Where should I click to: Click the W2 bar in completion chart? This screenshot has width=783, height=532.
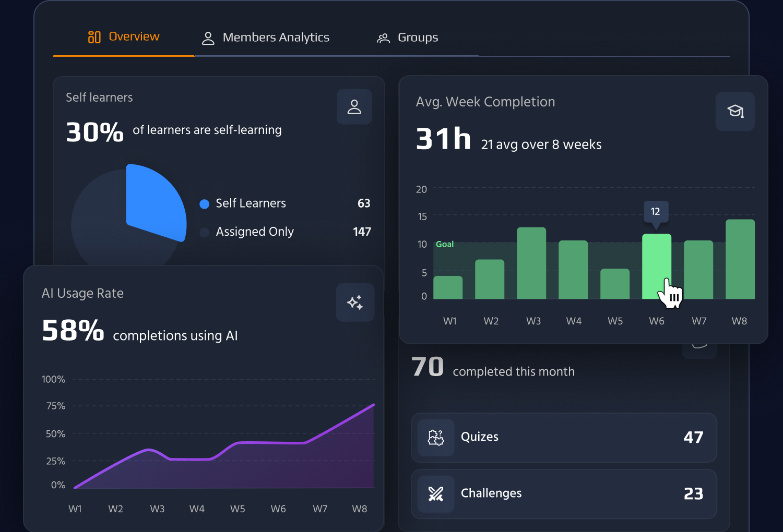[490, 279]
